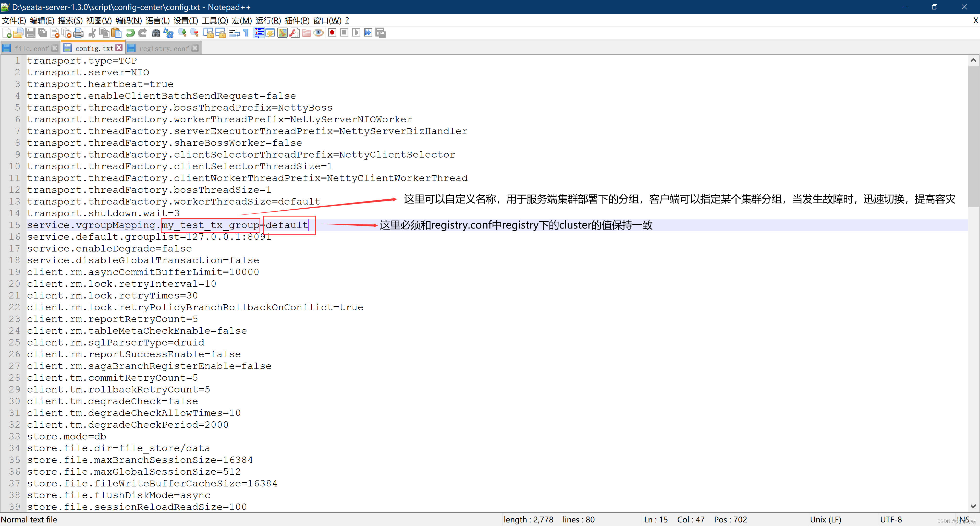Start macro recording with the red dot
This screenshot has width=980, height=526.
pyautogui.click(x=332, y=33)
